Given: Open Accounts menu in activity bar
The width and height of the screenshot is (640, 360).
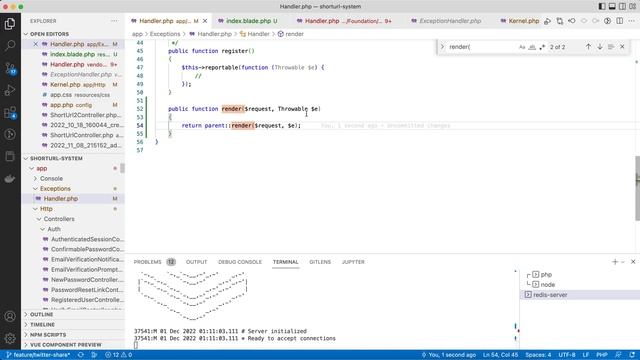Looking at the screenshot, I should click(10, 316).
